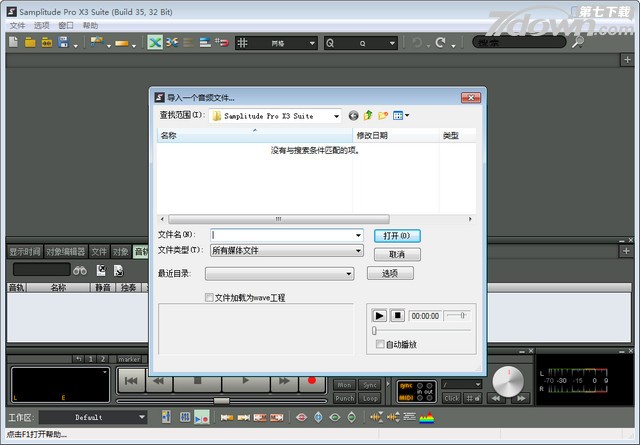Click '取消' cancel button
Viewport: 640px width, 445px height.
coord(397,254)
